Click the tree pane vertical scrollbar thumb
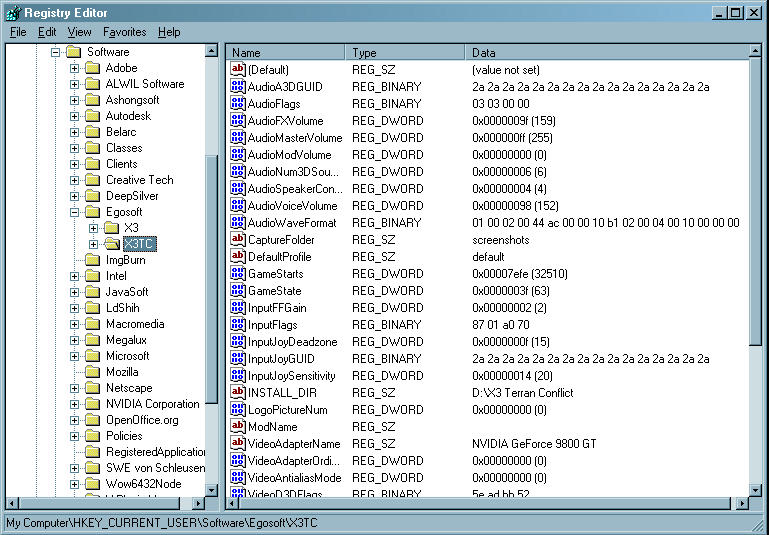 211,280
